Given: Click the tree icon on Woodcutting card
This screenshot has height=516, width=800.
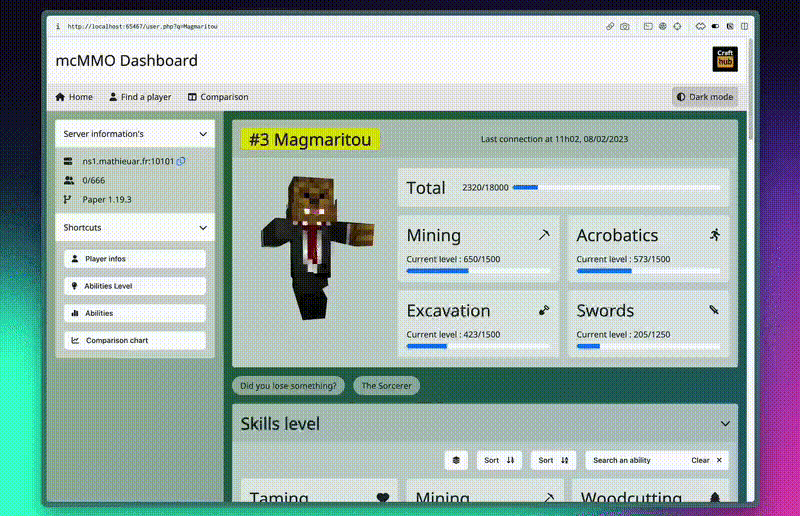Looking at the screenshot, I should (715, 497).
